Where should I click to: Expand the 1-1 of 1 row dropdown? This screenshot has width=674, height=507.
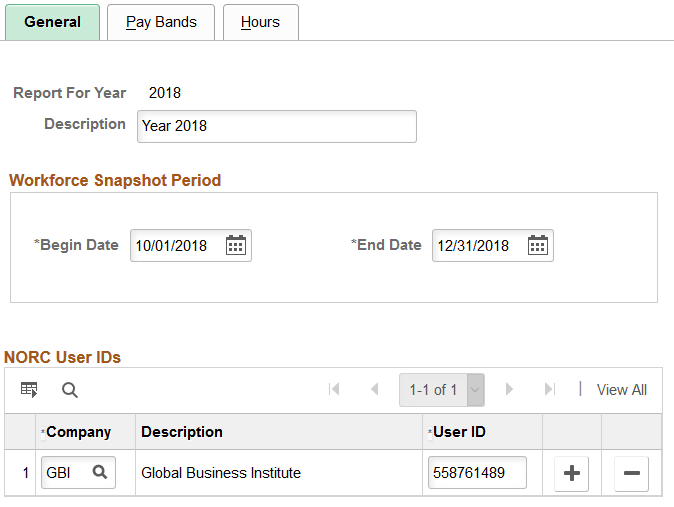pos(475,390)
